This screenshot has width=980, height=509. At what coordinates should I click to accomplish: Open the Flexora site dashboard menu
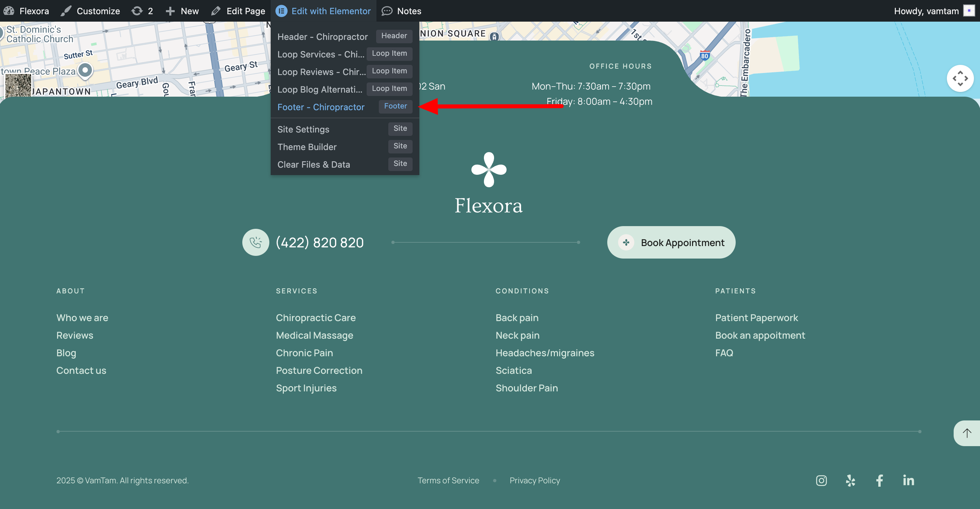pos(26,11)
